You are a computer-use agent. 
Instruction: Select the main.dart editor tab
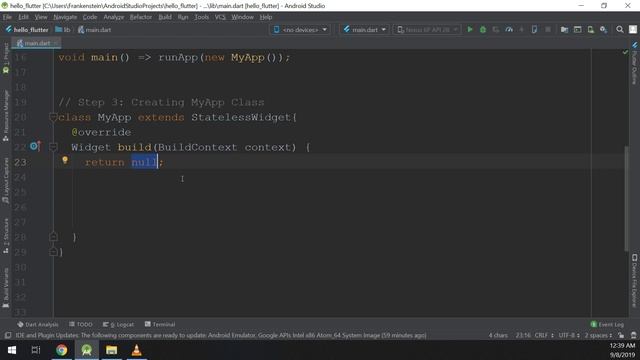pyautogui.click(x=36, y=43)
